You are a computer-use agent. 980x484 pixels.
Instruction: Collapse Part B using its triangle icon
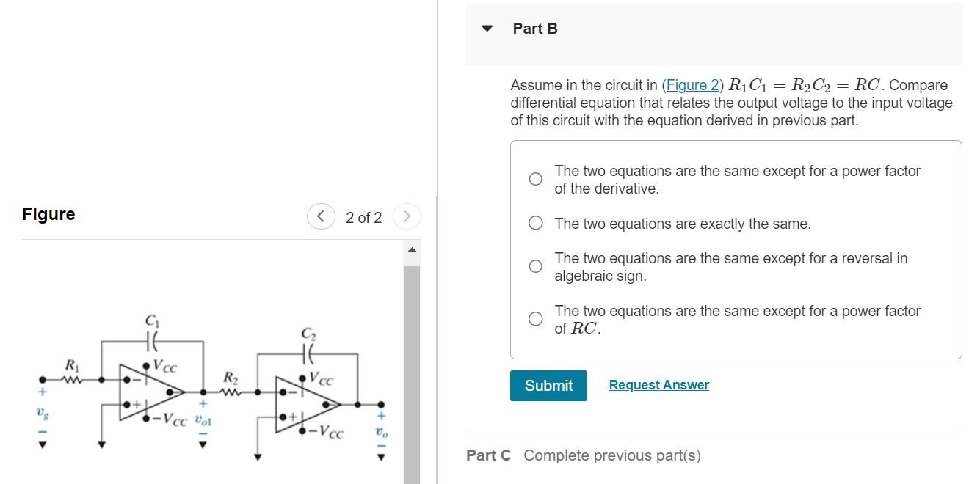487,29
